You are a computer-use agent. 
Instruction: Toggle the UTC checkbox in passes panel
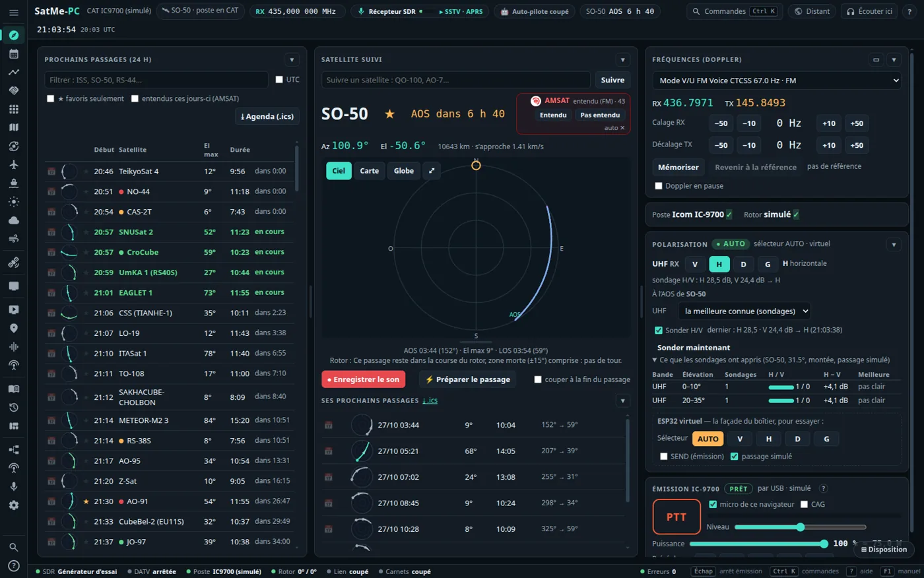tap(279, 80)
